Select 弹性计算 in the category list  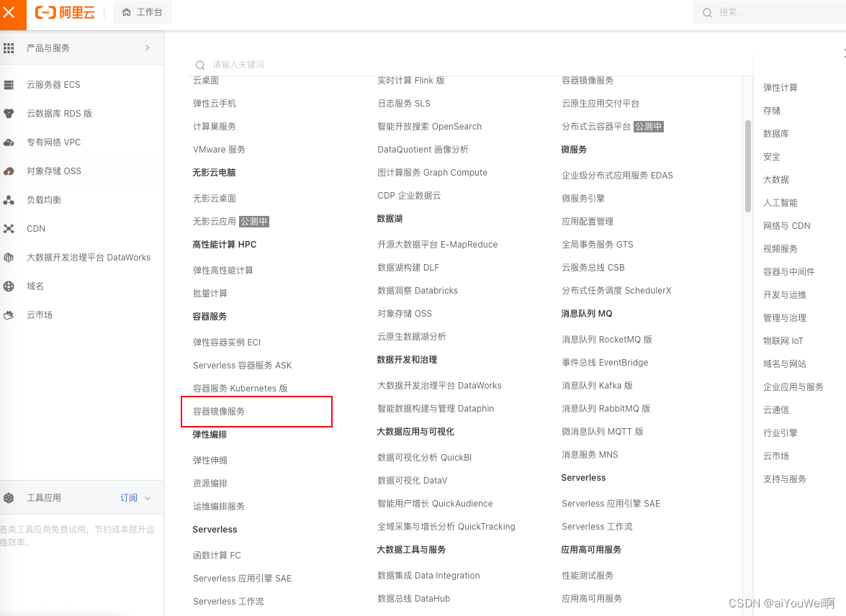tap(780, 87)
